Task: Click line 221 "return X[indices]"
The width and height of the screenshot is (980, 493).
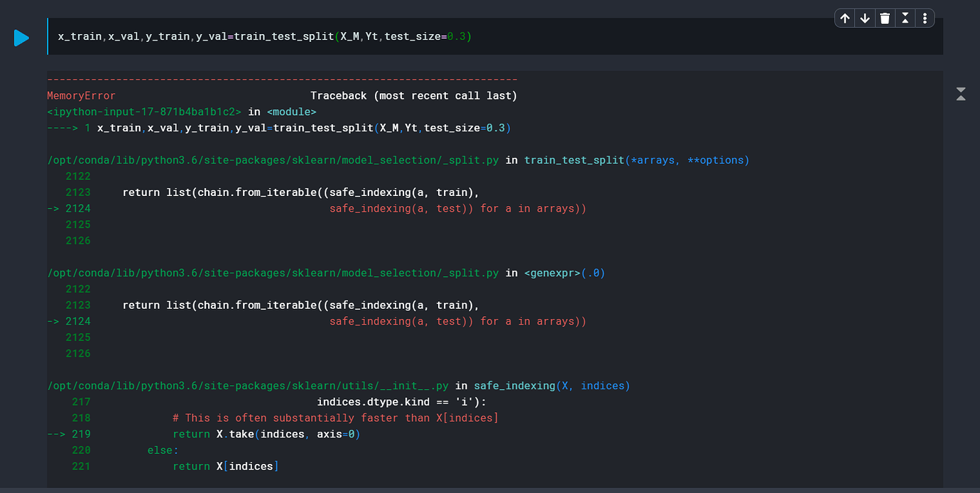Action: (226, 467)
